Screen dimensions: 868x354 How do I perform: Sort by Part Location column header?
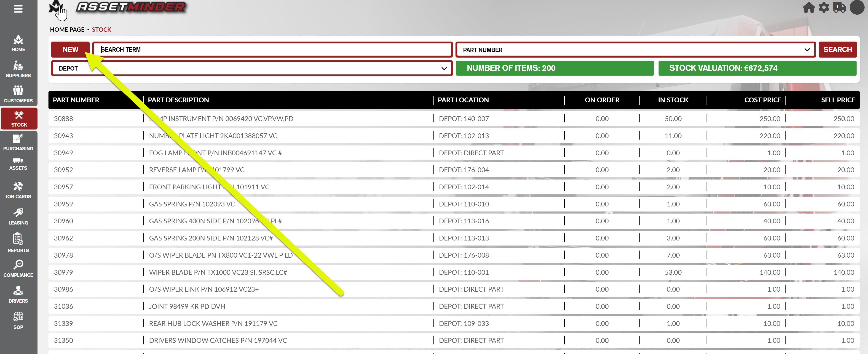[463, 100]
